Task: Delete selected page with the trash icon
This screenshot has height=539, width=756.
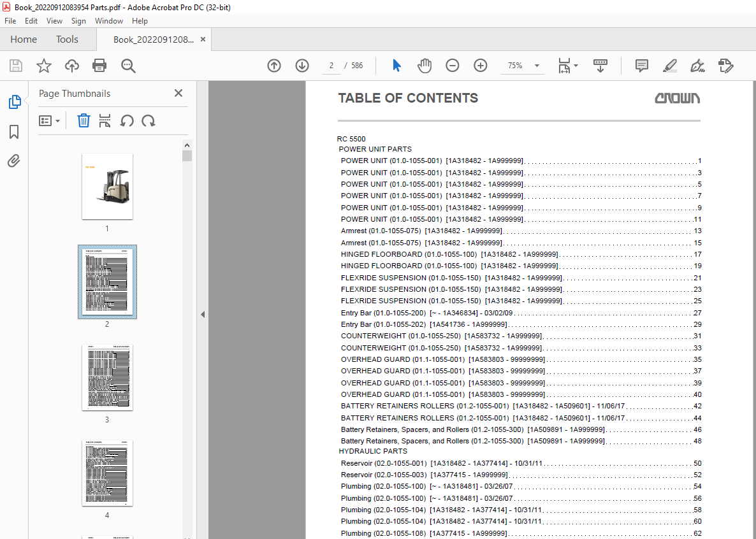Action: tap(84, 120)
